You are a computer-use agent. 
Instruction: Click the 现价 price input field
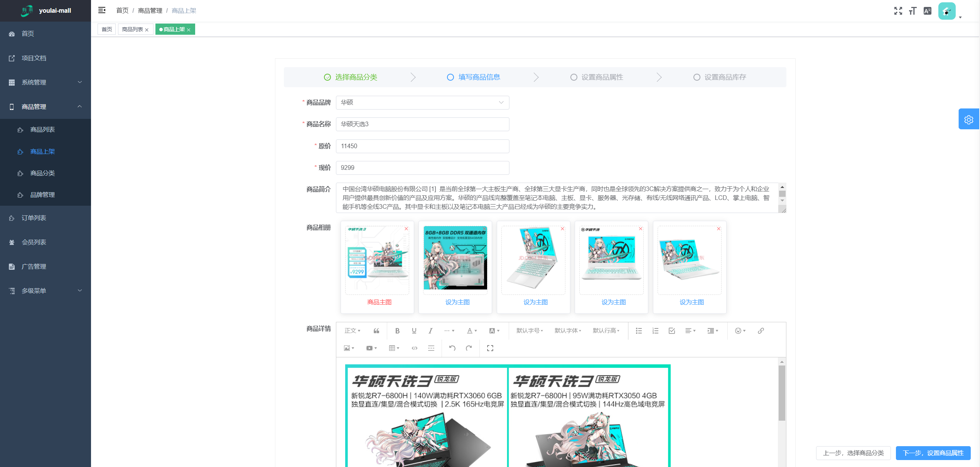coord(422,168)
